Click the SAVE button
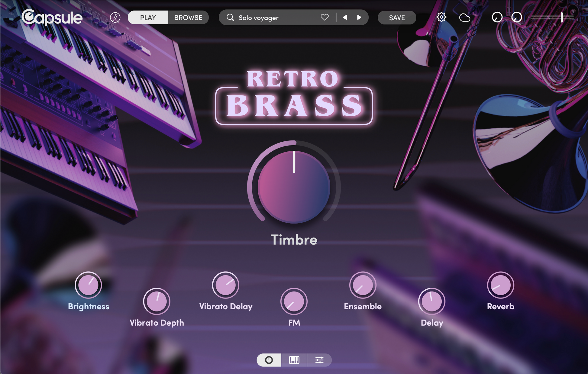 pyautogui.click(x=397, y=18)
